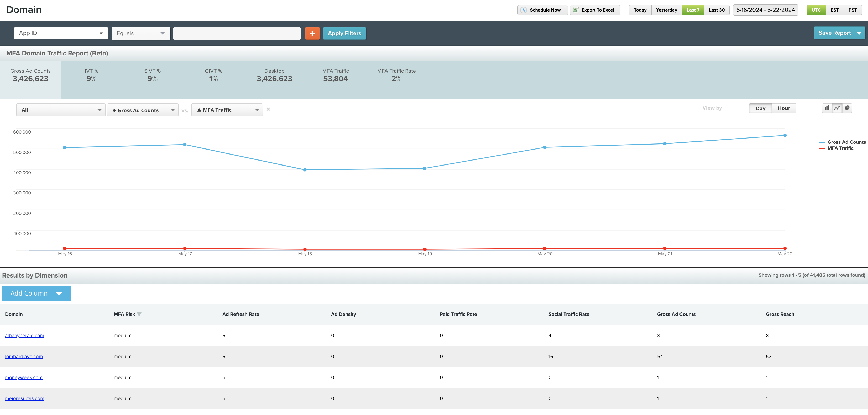Screen dimensions: 868x415
Task: Click the Save Report button
Action: click(x=835, y=33)
